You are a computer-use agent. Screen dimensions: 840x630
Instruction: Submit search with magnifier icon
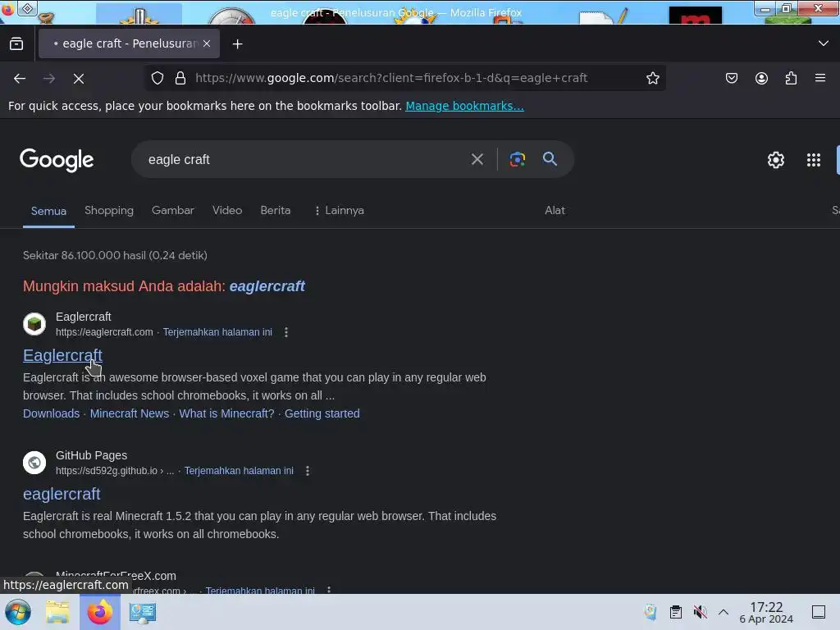(x=550, y=159)
